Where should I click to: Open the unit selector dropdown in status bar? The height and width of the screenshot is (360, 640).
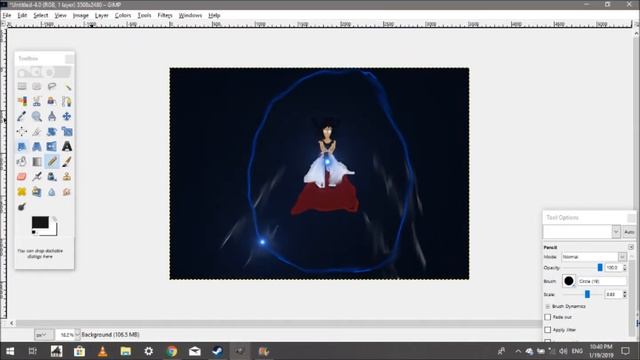coord(43,335)
